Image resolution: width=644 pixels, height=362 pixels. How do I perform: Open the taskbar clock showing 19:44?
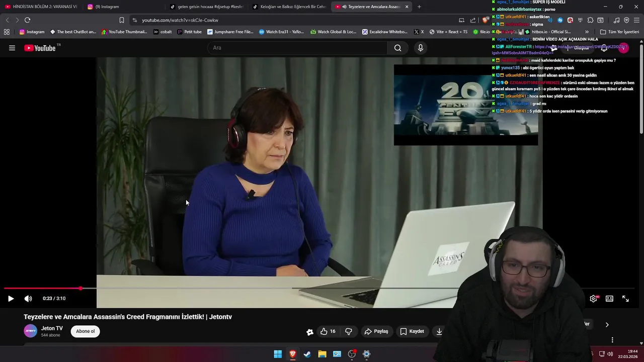coord(628,354)
